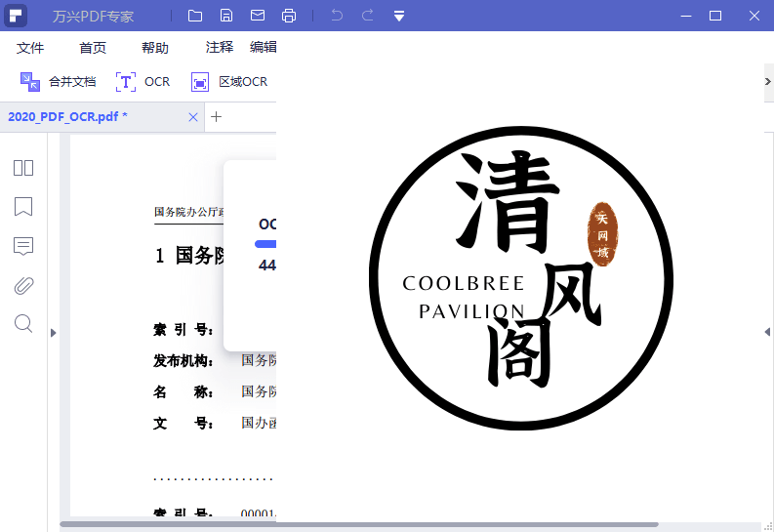Close the 2020_PDF_OCR.pdf tab
The image size is (774, 532).
[193, 117]
